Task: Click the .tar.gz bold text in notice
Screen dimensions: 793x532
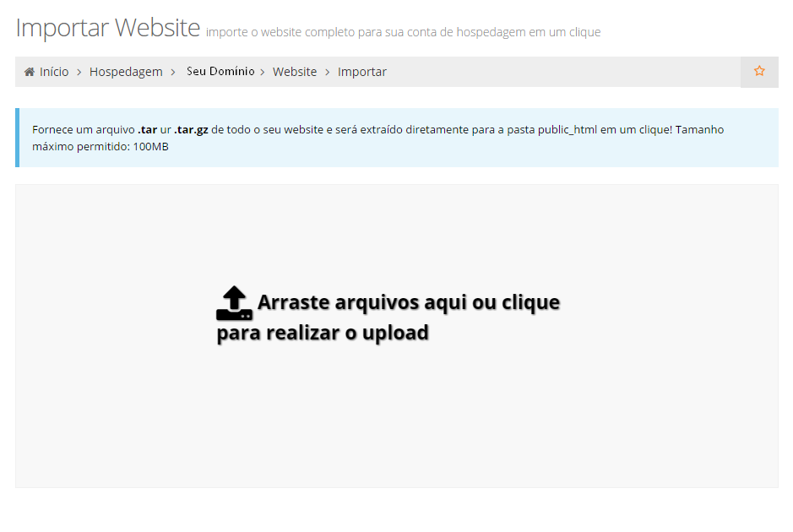Action: click(191, 129)
